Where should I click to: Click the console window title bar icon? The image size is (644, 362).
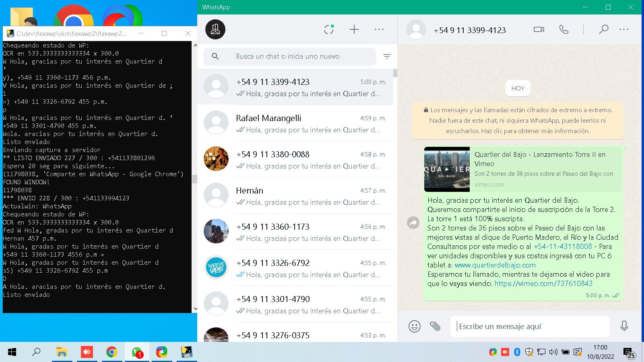click(x=10, y=33)
